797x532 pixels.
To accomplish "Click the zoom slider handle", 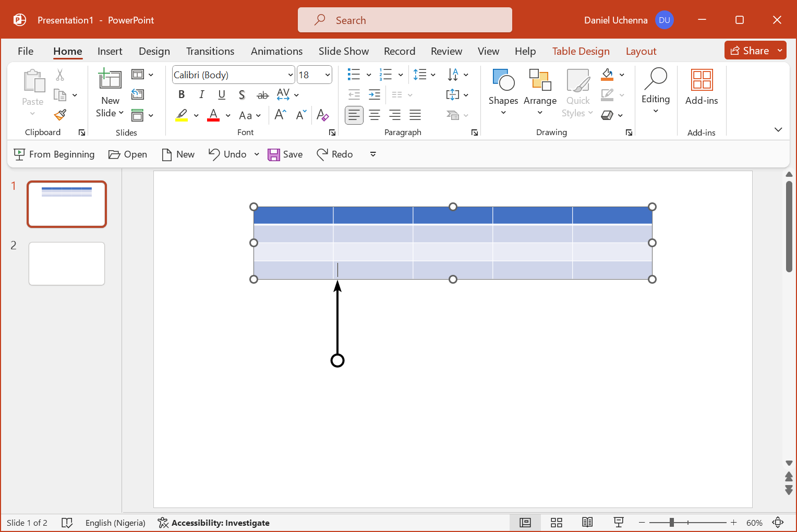I will pyautogui.click(x=672, y=523).
